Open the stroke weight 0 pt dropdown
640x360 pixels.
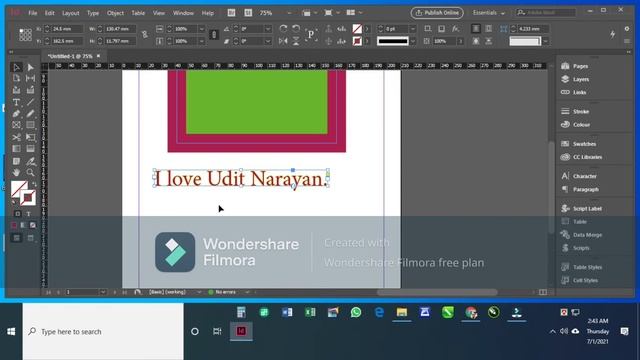[413, 29]
